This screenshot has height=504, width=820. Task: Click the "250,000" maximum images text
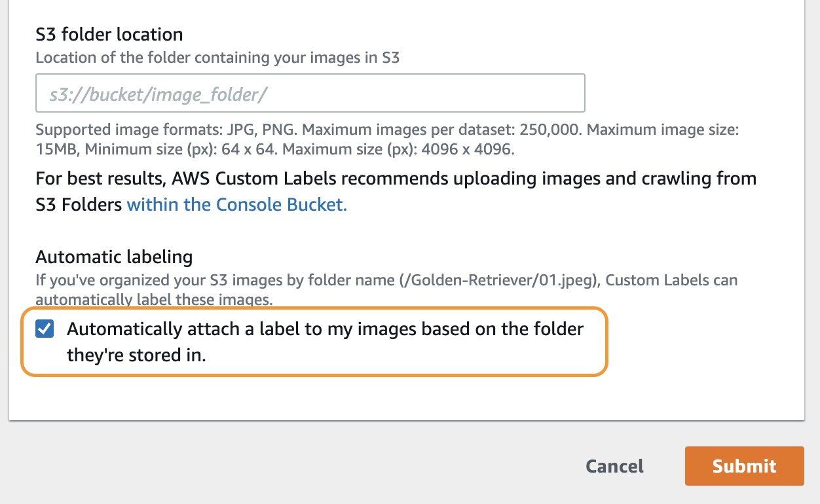(x=550, y=130)
